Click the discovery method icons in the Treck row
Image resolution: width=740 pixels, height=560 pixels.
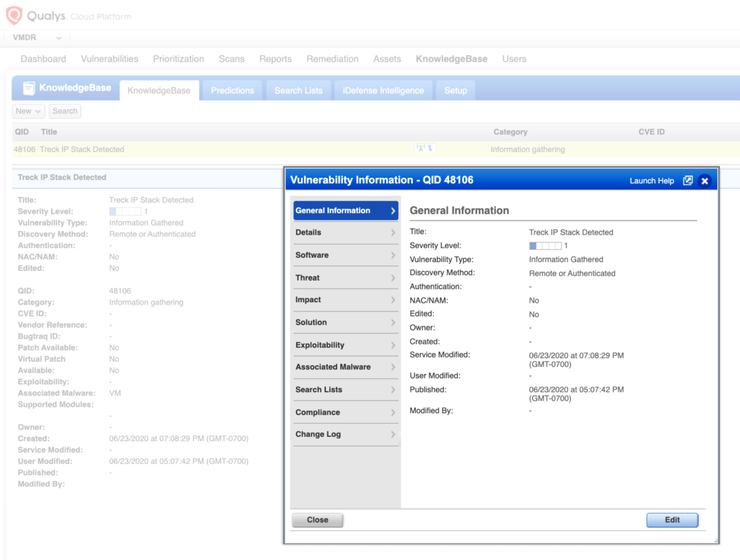click(425, 149)
